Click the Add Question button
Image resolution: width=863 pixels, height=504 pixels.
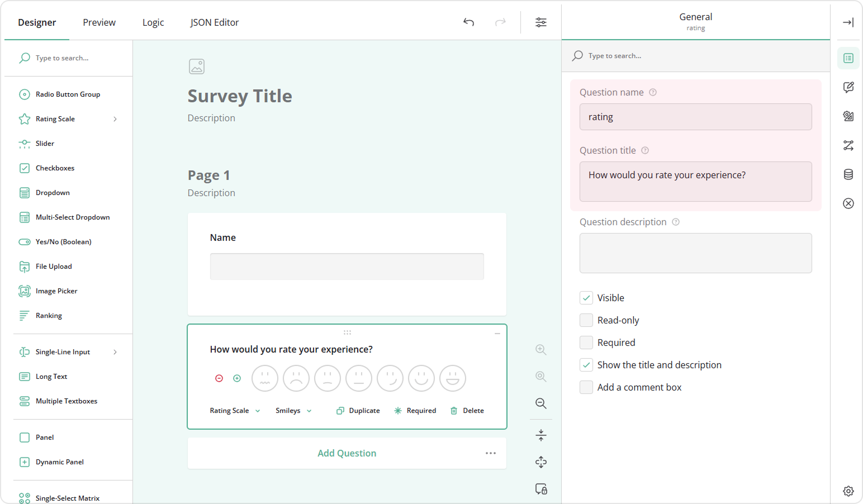tap(347, 453)
